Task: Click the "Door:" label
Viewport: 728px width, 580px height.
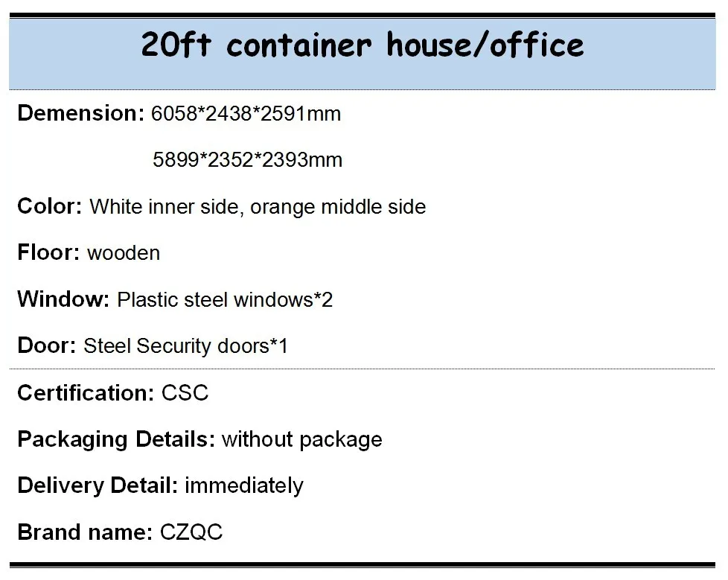Action: tap(47, 345)
